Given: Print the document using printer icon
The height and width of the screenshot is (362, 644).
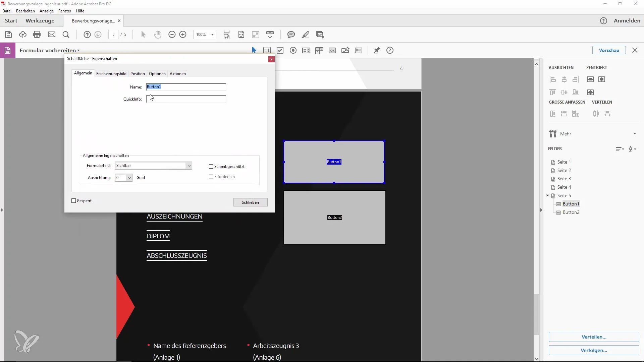Looking at the screenshot, I should click(x=37, y=35).
